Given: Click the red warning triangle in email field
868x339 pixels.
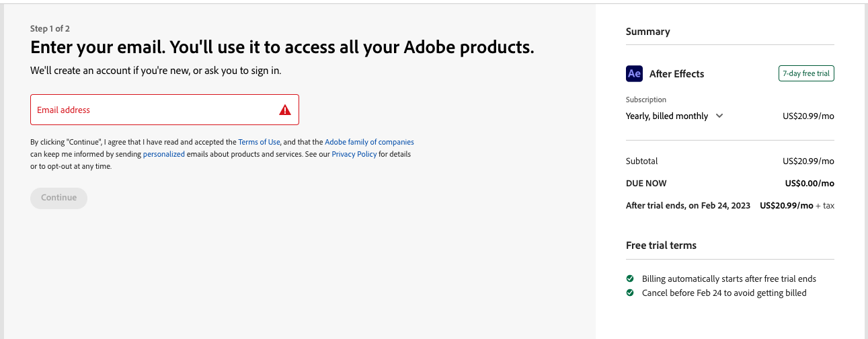Looking at the screenshot, I should 285,110.
